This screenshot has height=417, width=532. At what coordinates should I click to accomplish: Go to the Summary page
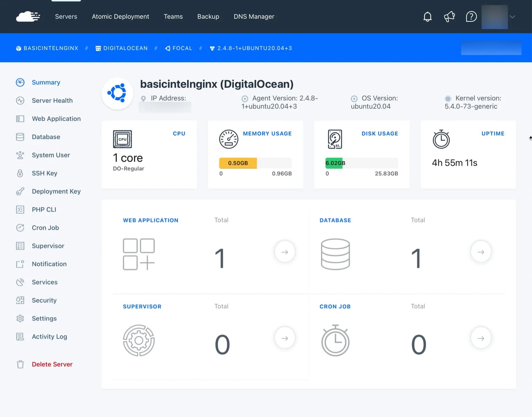tap(46, 82)
